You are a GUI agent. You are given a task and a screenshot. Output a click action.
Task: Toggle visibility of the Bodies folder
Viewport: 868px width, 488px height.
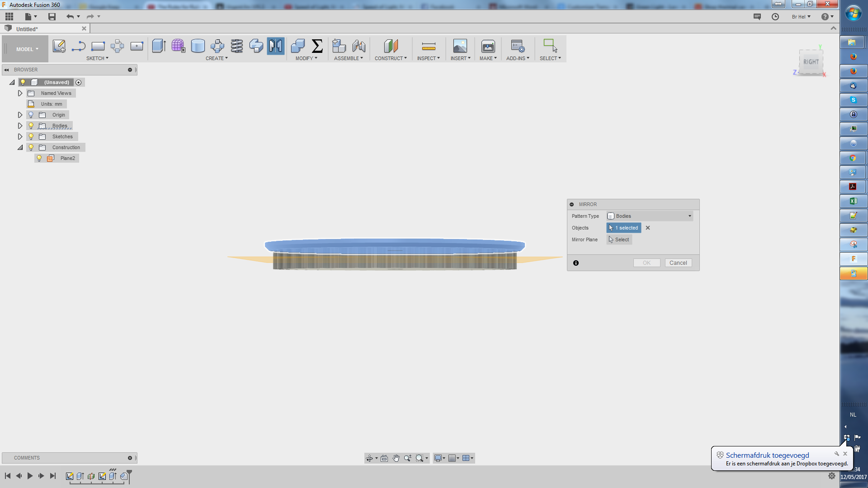30,126
